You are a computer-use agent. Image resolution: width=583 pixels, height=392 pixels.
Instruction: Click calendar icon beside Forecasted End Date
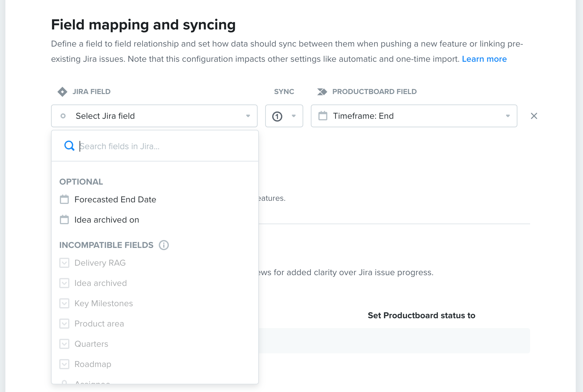point(64,199)
